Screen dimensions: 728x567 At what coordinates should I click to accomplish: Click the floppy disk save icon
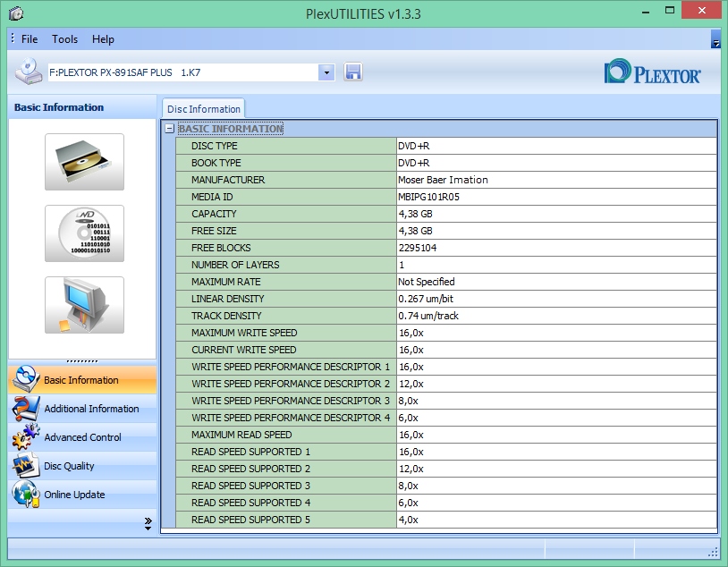point(352,72)
